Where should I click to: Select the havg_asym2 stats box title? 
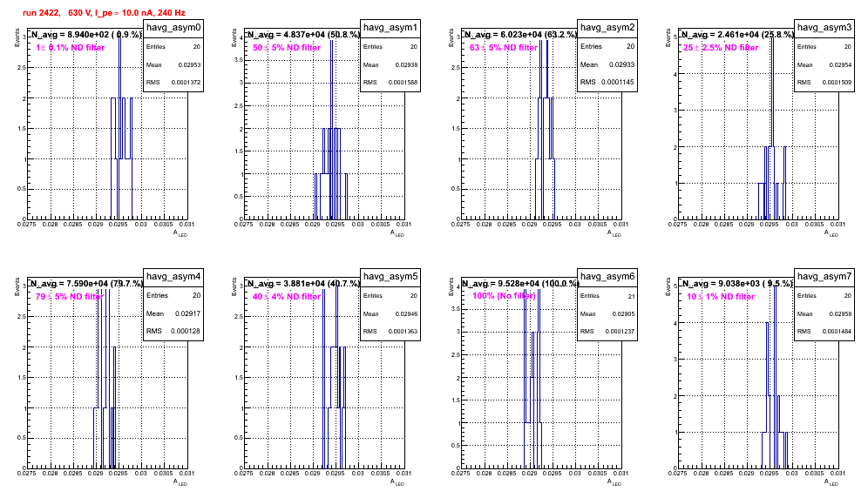(607, 28)
